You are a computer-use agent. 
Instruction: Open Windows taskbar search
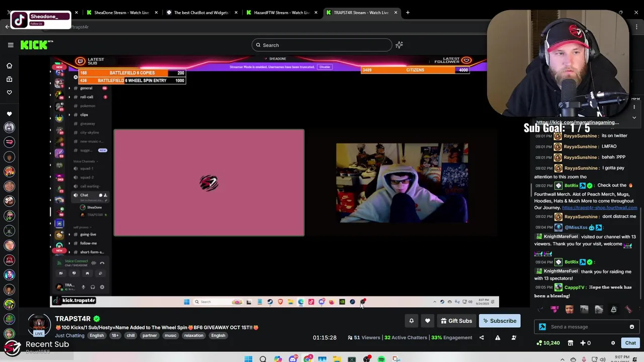click(263, 359)
